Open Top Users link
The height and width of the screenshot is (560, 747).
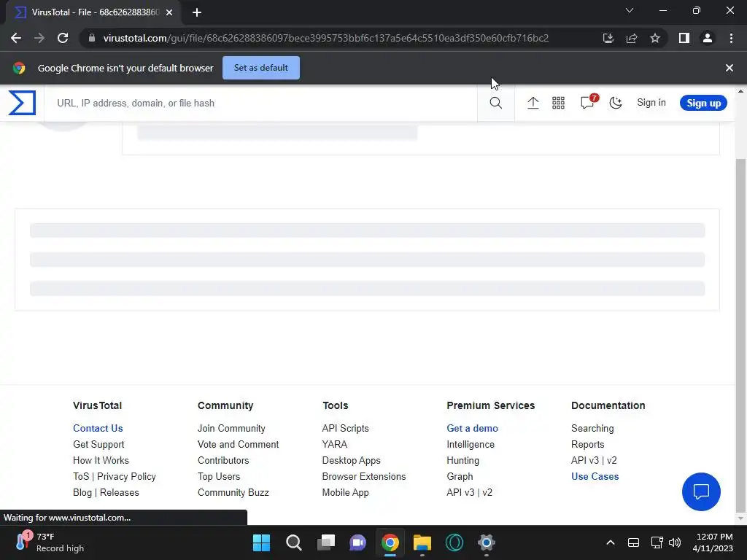pos(219,476)
